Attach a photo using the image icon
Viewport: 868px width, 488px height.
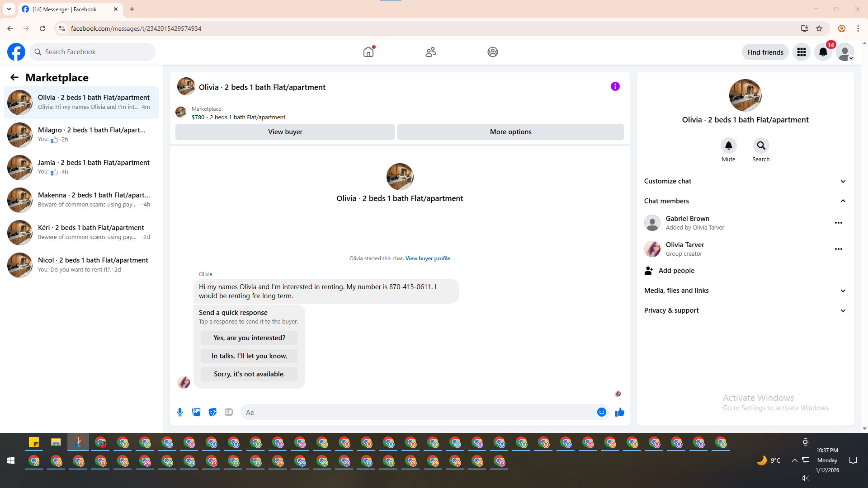196,412
